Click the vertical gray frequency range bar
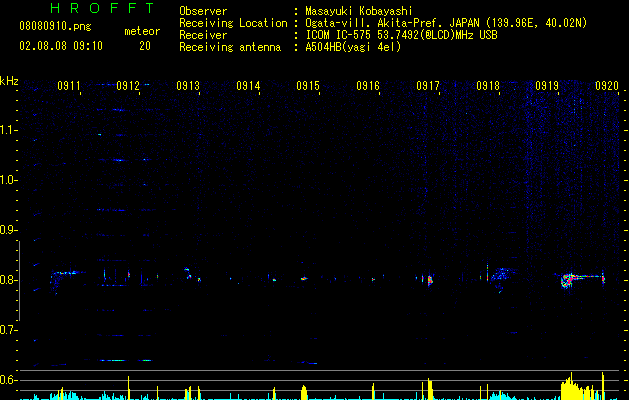The height and width of the screenshot is (400, 629). [x=19, y=280]
